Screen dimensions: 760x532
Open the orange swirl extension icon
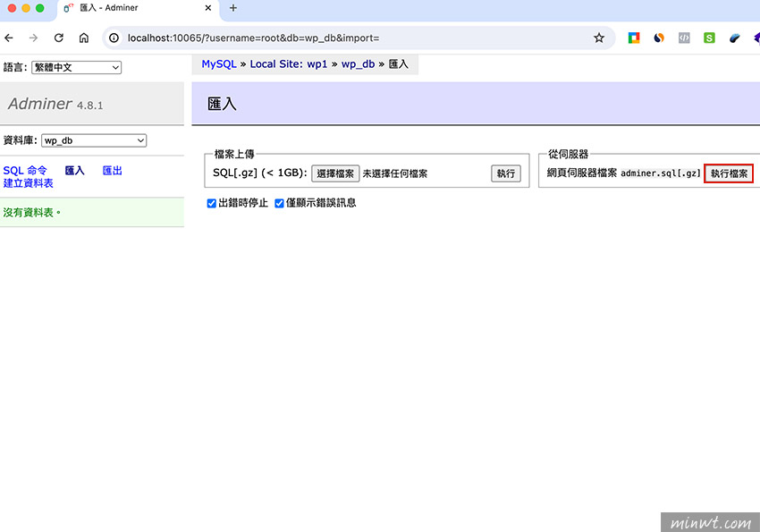pyautogui.click(x=659, y=38)
